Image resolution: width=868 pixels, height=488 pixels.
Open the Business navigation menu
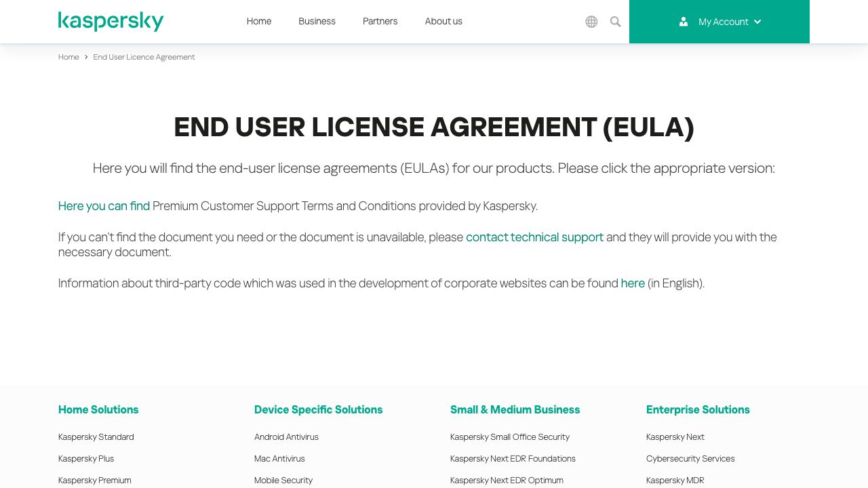pos(317,21)
